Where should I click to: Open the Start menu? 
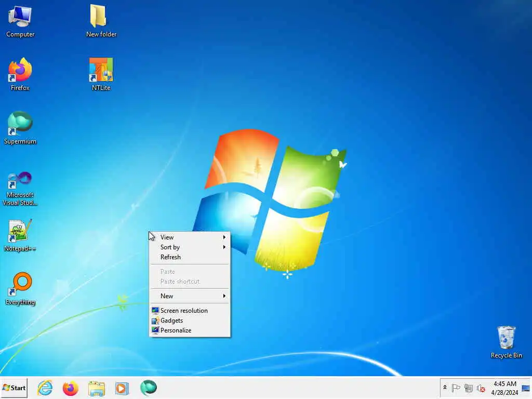[14, 388]
